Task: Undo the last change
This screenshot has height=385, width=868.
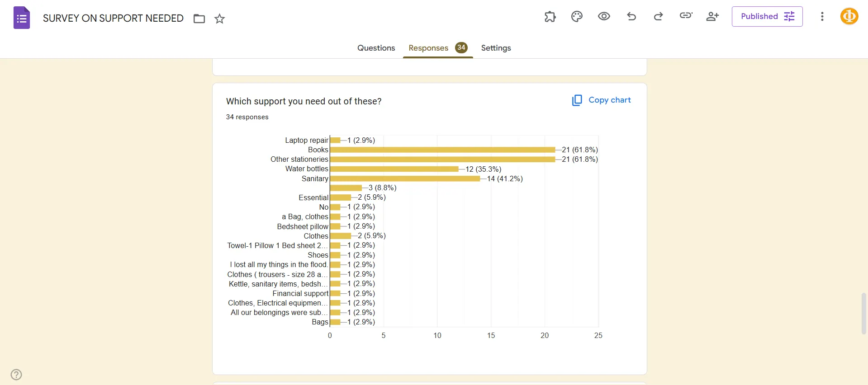Action: (x=631, y=17)
